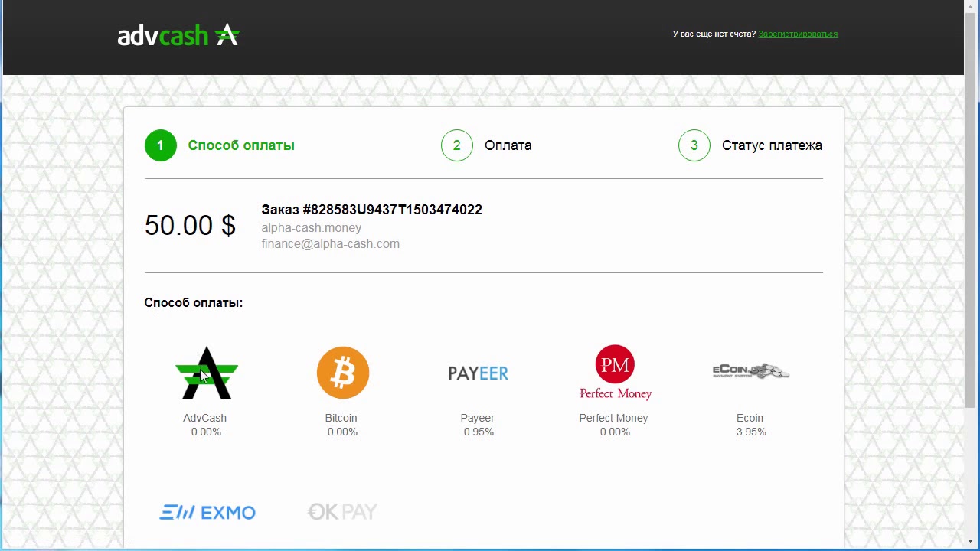Select the 'У вас еще нет счета?' text
This screenshot has height=551, width=980.
714,34
